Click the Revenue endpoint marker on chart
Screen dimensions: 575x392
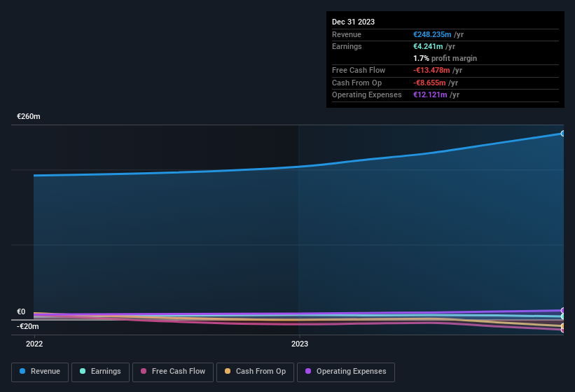pyautogui.click(x=562, y=134)
